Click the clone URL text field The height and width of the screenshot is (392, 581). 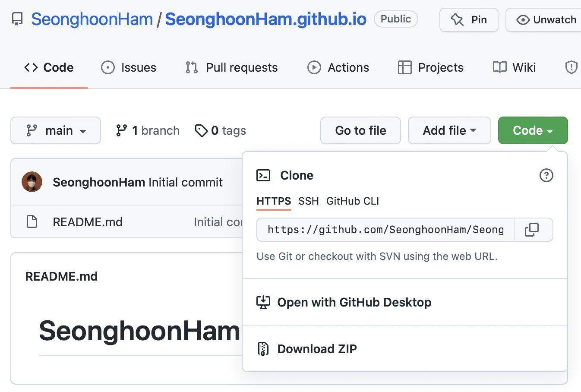pos(385,230)
